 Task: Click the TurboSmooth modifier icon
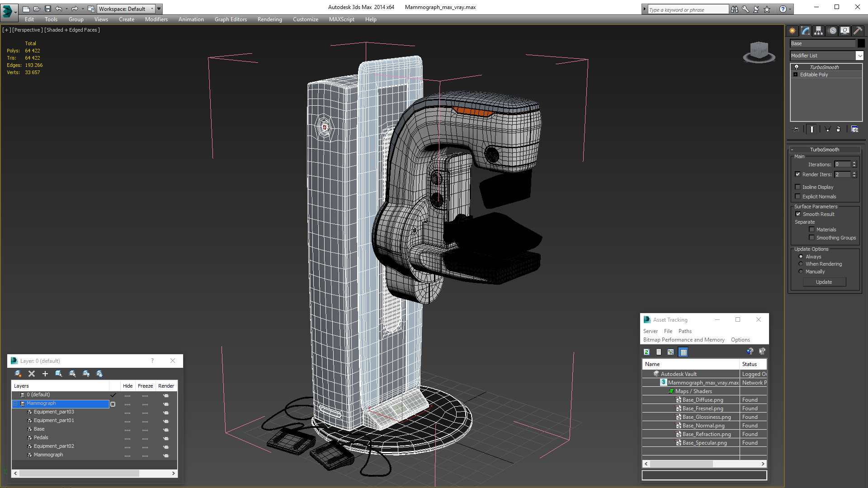pyautogui.click(x=797, y=67)
